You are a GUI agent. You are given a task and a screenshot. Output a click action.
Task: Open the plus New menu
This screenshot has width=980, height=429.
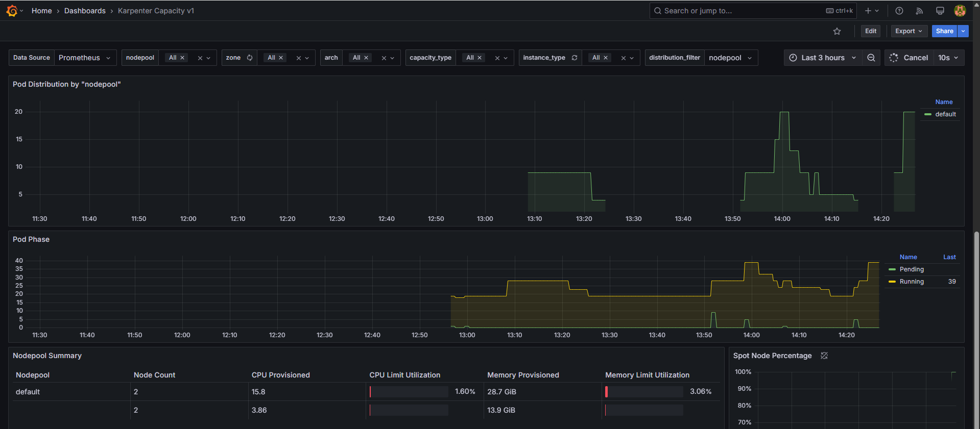coord(871,11)
